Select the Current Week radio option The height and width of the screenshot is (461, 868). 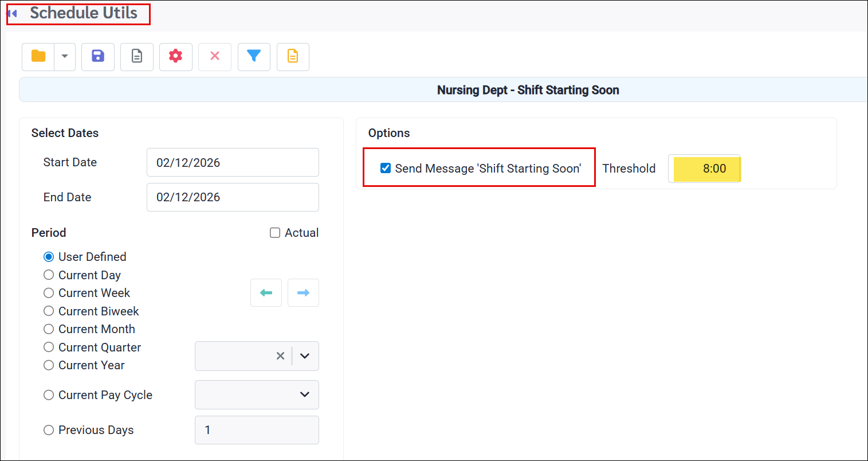[x=49, y=293]
